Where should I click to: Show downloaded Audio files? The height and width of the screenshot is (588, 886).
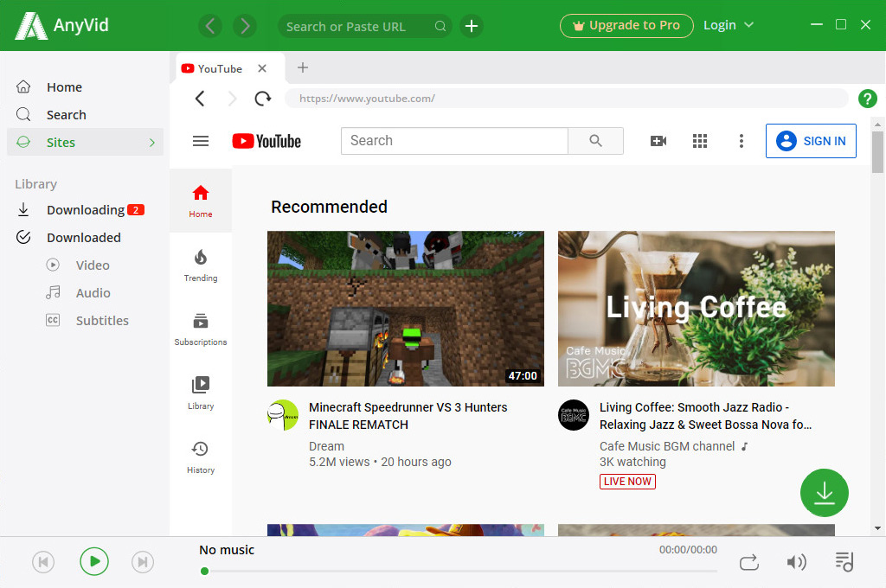[x=93, y=293]
